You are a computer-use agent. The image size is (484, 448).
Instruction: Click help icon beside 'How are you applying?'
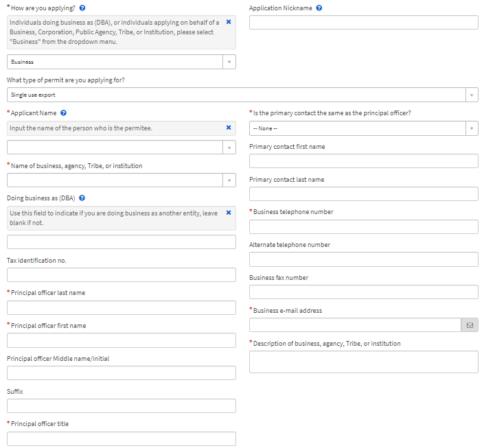click(82, 8)
